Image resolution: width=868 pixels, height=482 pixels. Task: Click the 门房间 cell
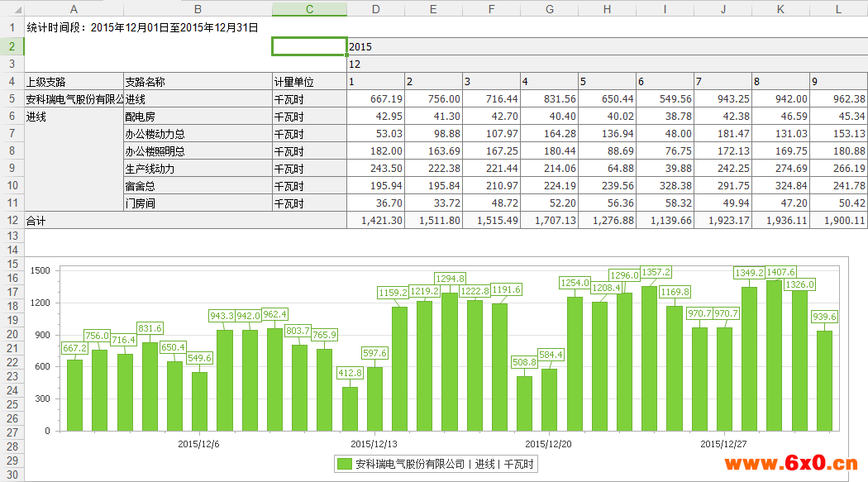point(198,203)
